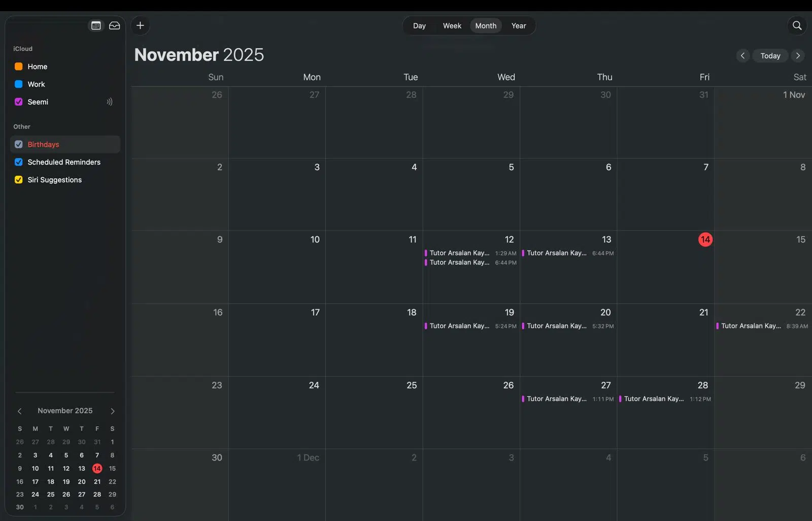812x521 pixels.
Task: Open the inbox tray icon
Action: [115, 25]
